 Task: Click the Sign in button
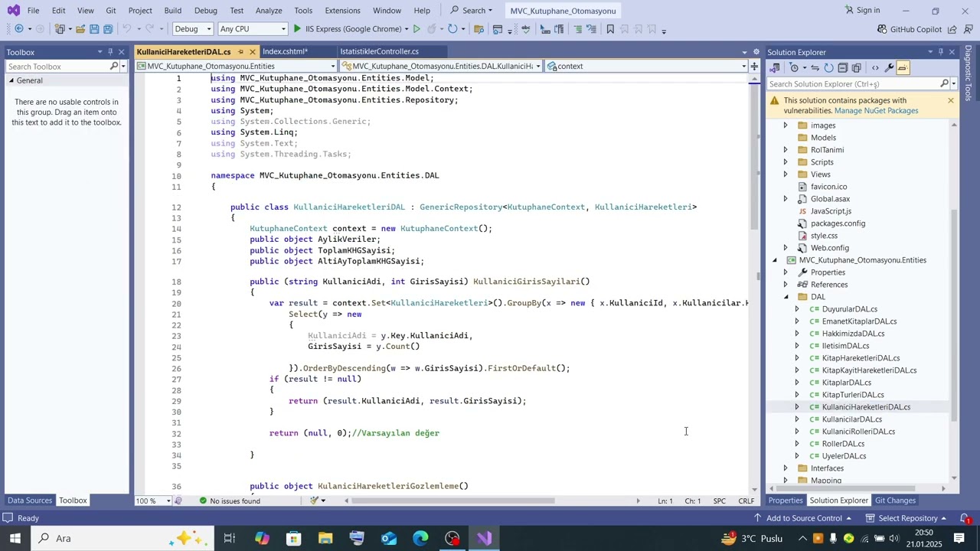[862, 11]
